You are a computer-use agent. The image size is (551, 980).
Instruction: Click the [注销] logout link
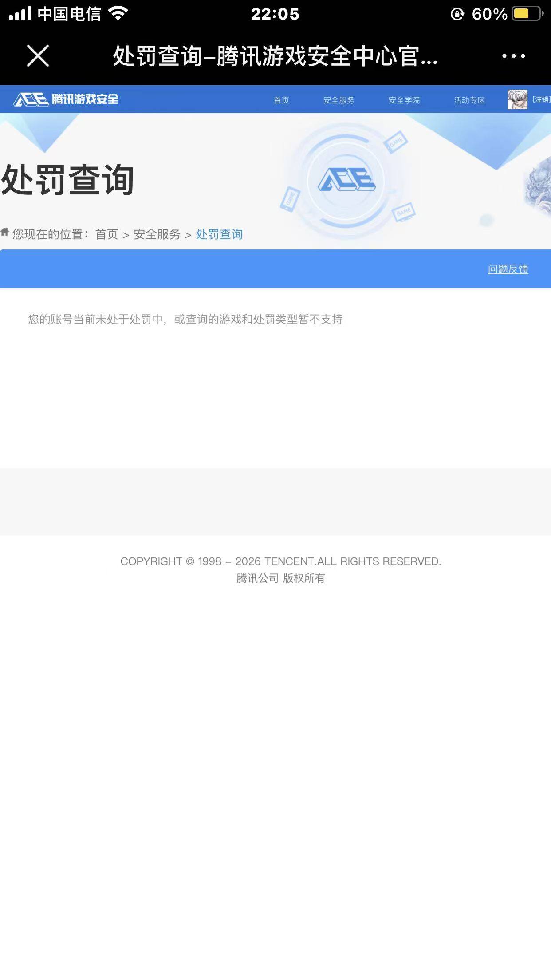(541, 99)
